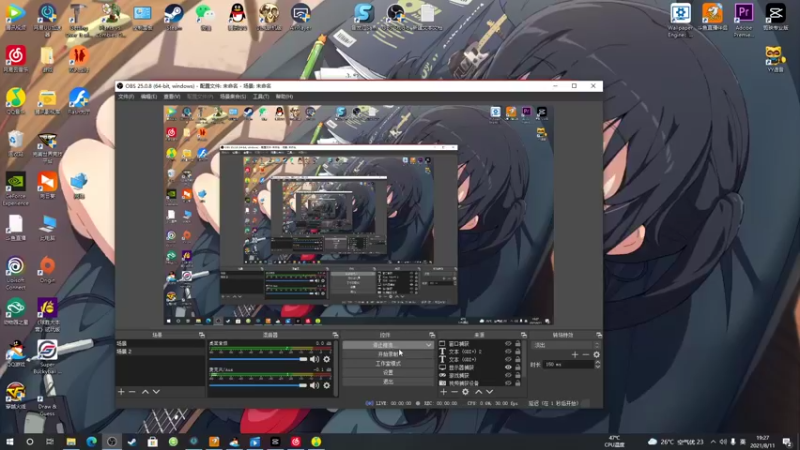Open the Windows Start menu
Screen dimensions: 800x450
pyautogui.click(x=9, y=442)
